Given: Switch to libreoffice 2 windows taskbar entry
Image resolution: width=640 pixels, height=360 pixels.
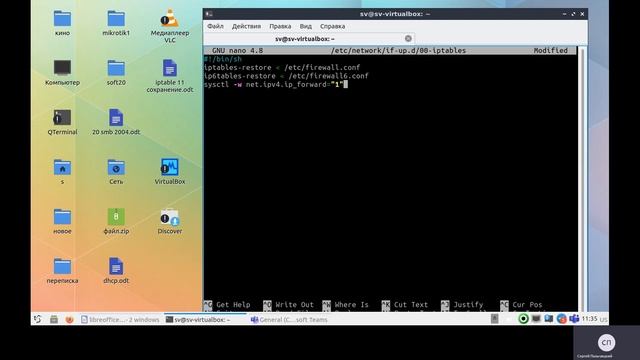Looking at the screenshot, I should (120, 320).
